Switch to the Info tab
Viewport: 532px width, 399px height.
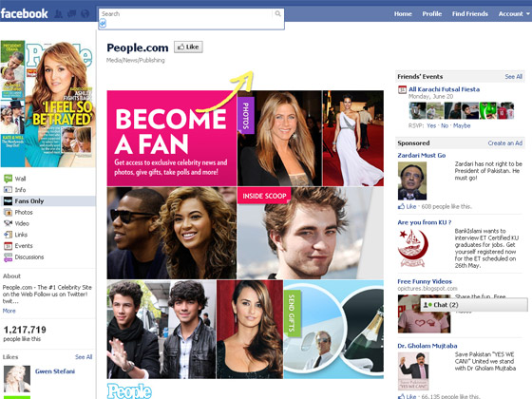(x=20, y=190)
